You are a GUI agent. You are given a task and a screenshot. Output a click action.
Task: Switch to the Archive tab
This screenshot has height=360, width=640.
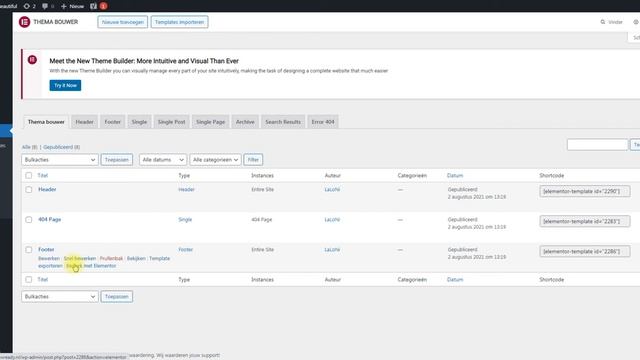pyautogui.click(x=245, y=122)
